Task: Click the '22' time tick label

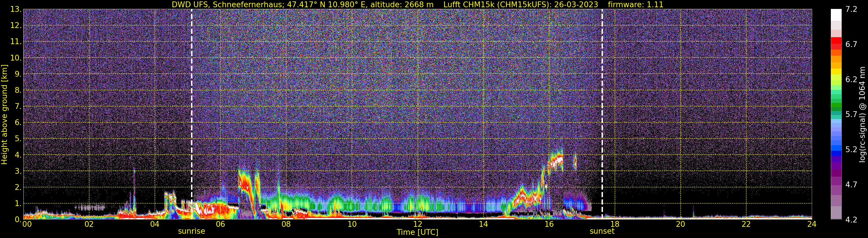Action: click(746, 224)
